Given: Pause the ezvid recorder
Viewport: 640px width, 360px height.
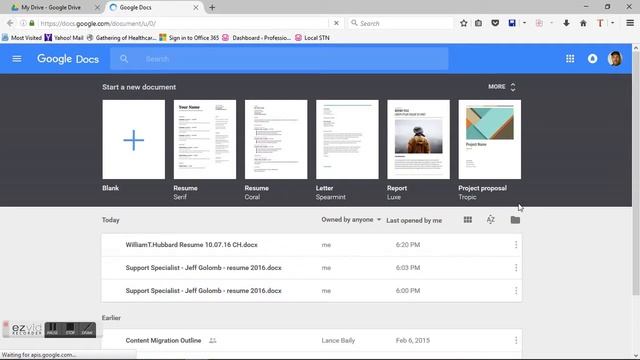Looking at the screenshot, I should click(52, 329).
